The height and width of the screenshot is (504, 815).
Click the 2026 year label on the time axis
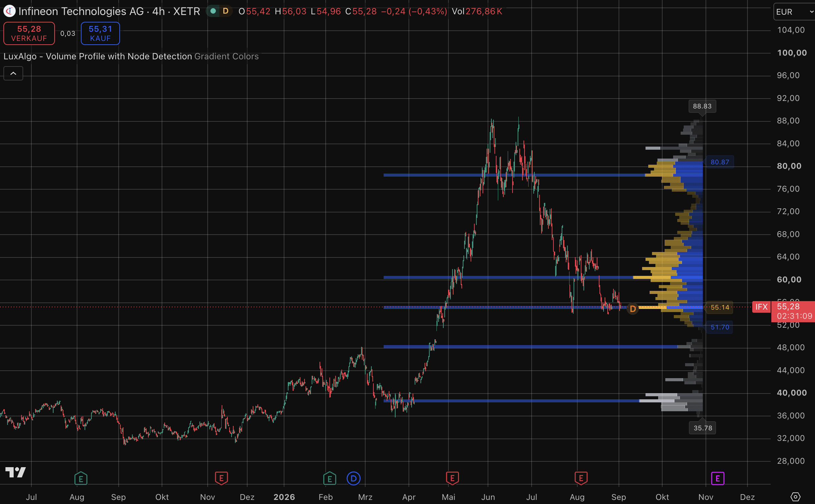(284, 497)
